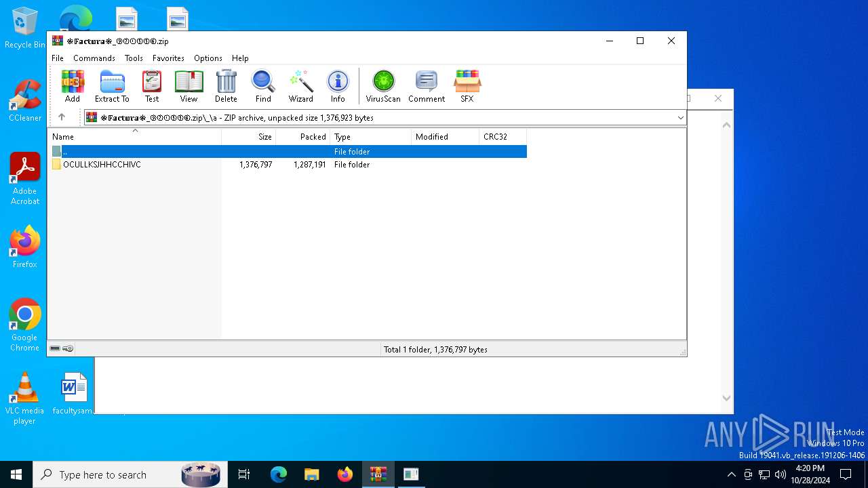
Task: Click the taskbar search box
Action: [129, 474]
